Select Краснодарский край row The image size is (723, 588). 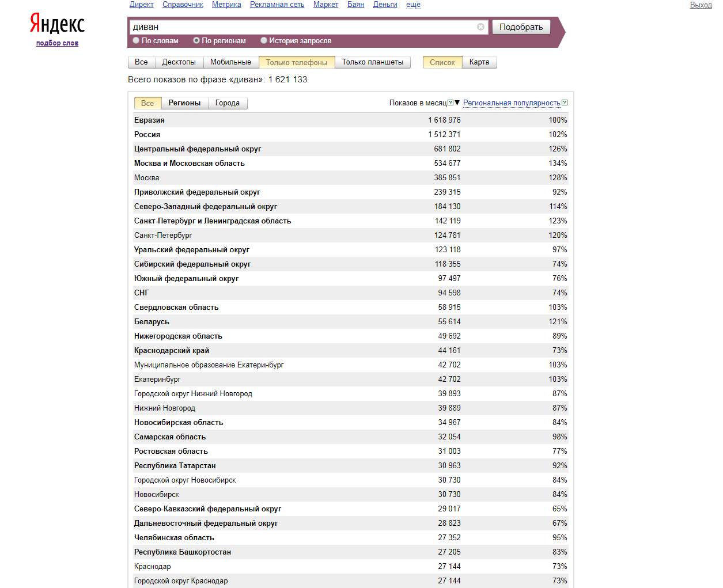(351, 350)
